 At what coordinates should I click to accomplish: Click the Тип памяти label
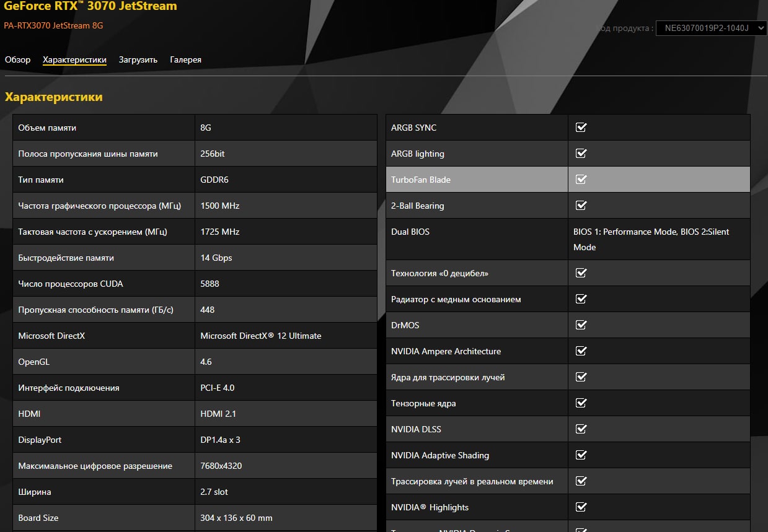[41, 180]
